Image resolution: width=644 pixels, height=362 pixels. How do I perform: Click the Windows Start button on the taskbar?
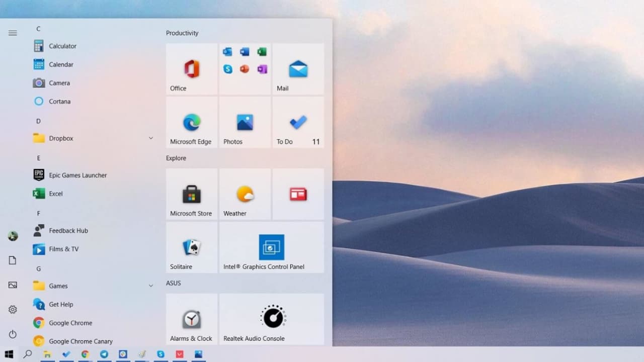click(9, 354)
